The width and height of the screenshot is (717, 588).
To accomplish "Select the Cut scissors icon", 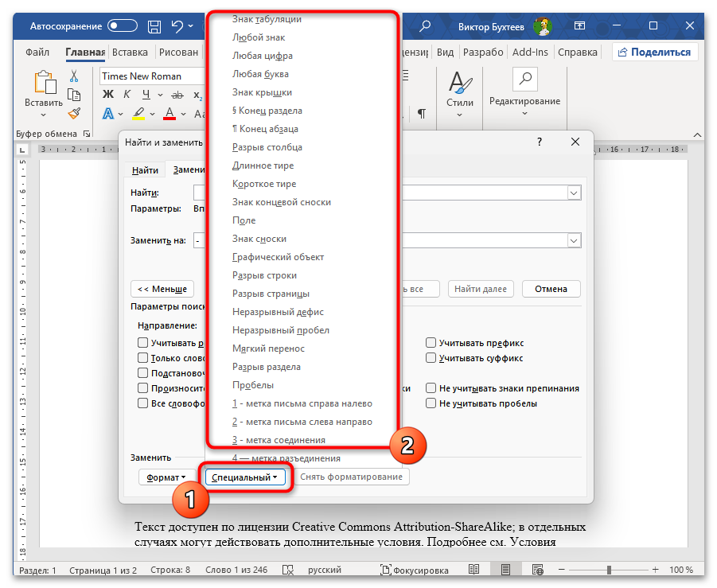I will 74,76.
